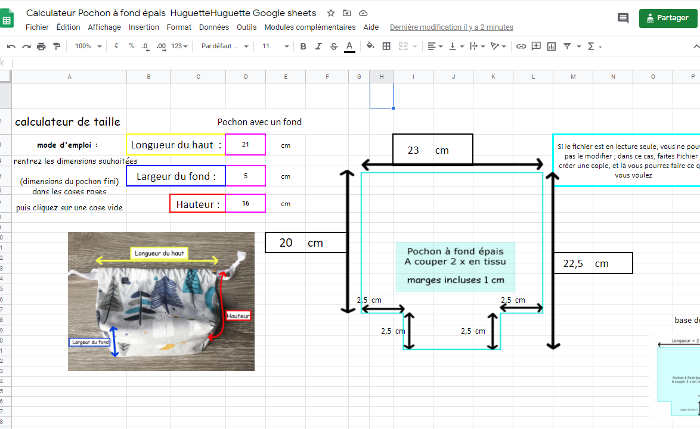
Task: Print the spreadsheet
Action: point(42,46)
